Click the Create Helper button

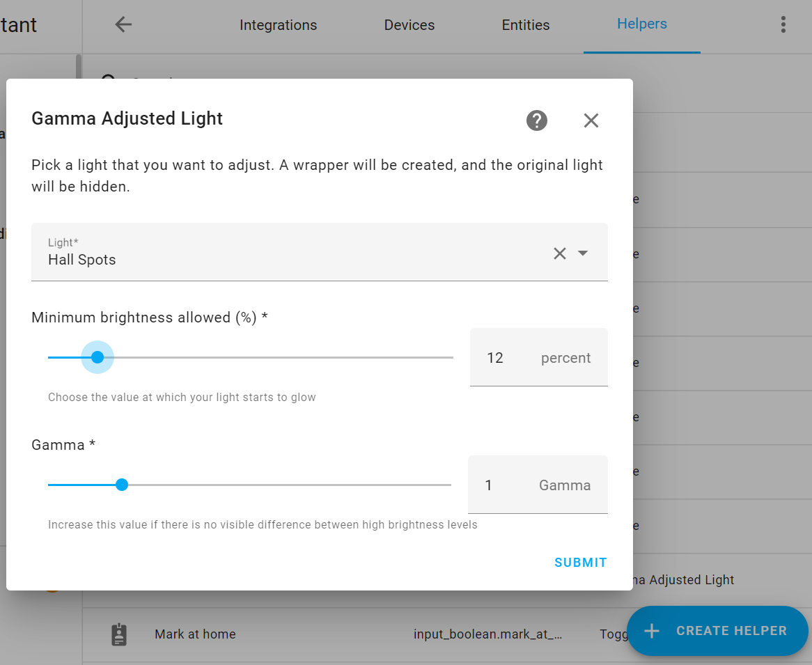pos(717,631)
